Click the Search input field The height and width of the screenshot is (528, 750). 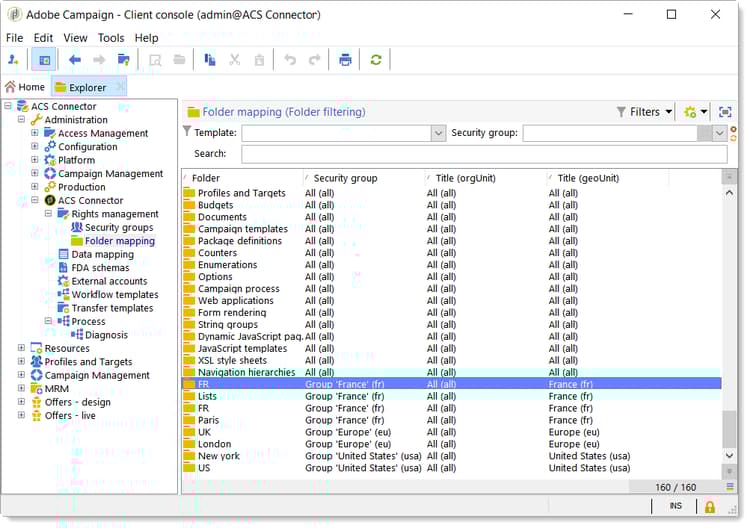pyautogui.click(x=483, y=154)
